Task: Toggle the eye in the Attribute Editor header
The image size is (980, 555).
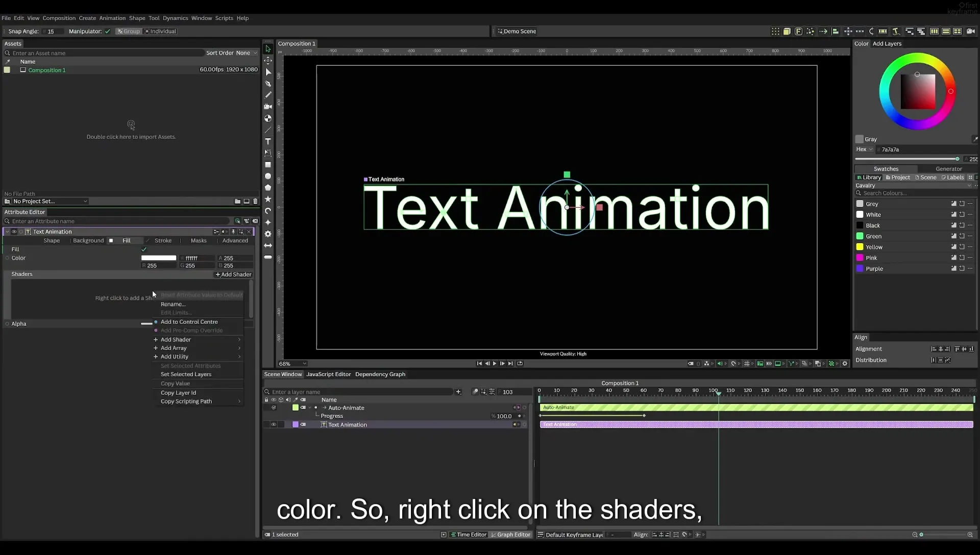Action: (14, 232)
